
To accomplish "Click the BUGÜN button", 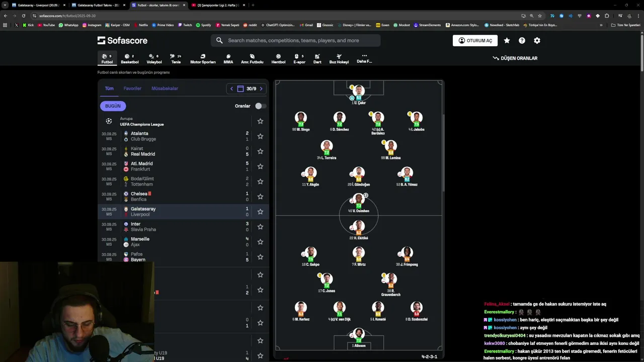I will tap(113, 106).
